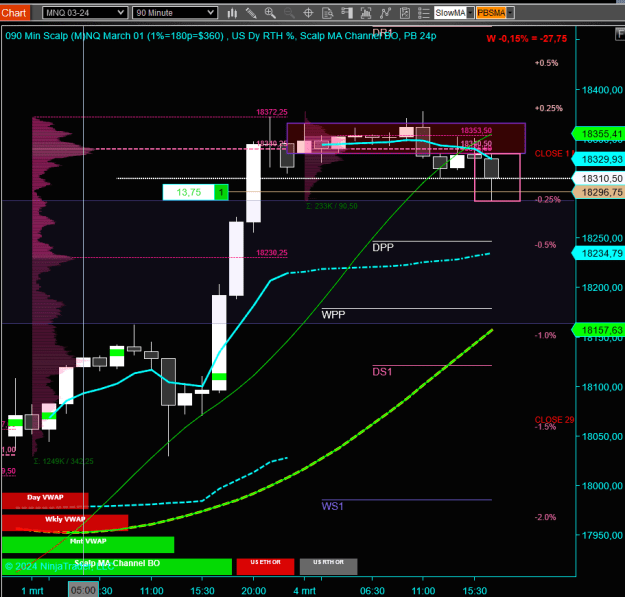Click the 18157,63 green price marker
The width and height of the screenshot is (625, 597).
point(598,330)
